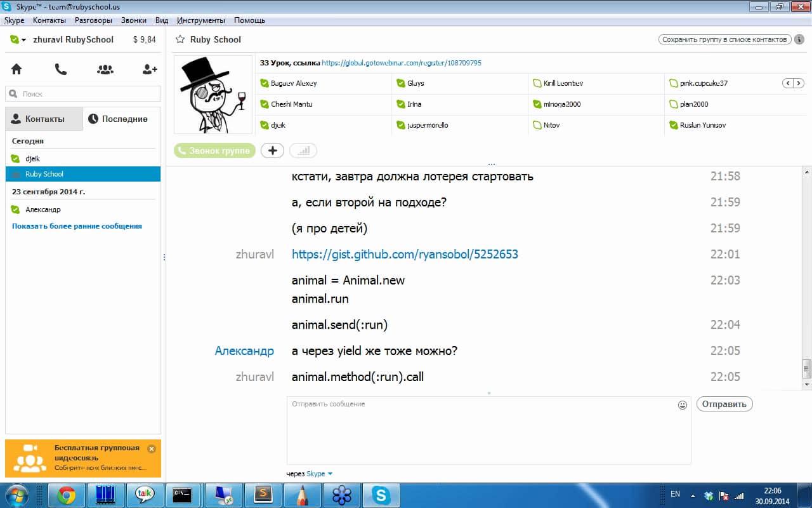Select djeik in recent conversations list
Image resolution: width=812 pixels, height=508 pixels.
click(83, 159)
